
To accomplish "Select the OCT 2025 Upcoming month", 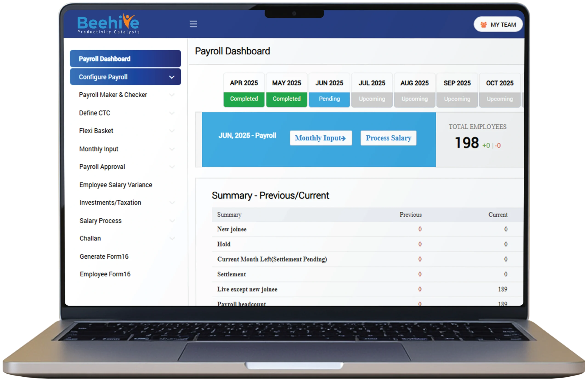I will click(x=500, y=91).
